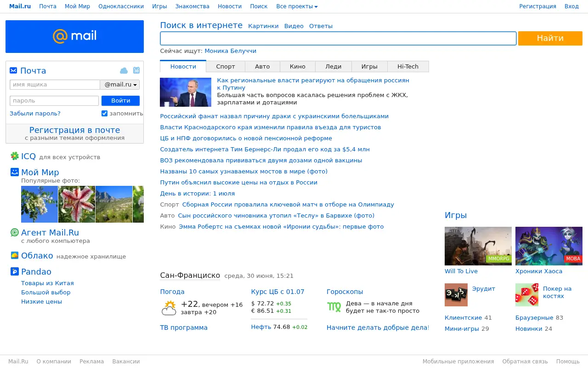Switch to the Кино news tab

298,67
